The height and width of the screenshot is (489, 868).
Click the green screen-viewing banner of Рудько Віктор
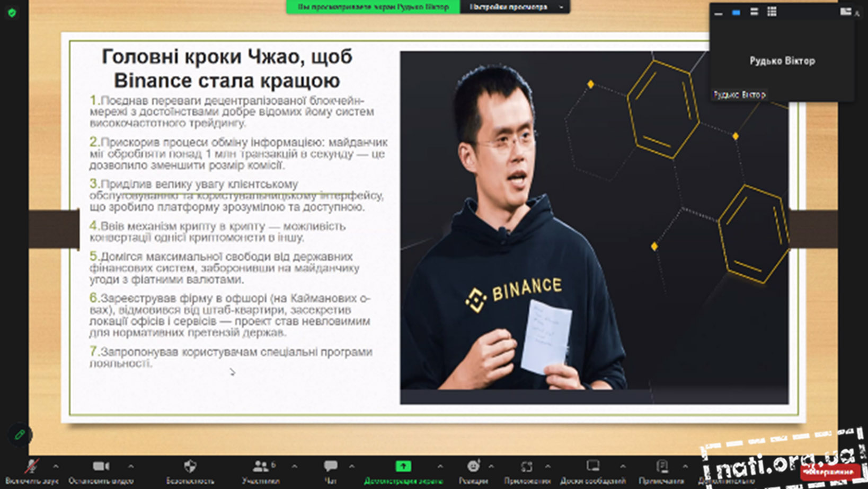[x=373, y=7]
